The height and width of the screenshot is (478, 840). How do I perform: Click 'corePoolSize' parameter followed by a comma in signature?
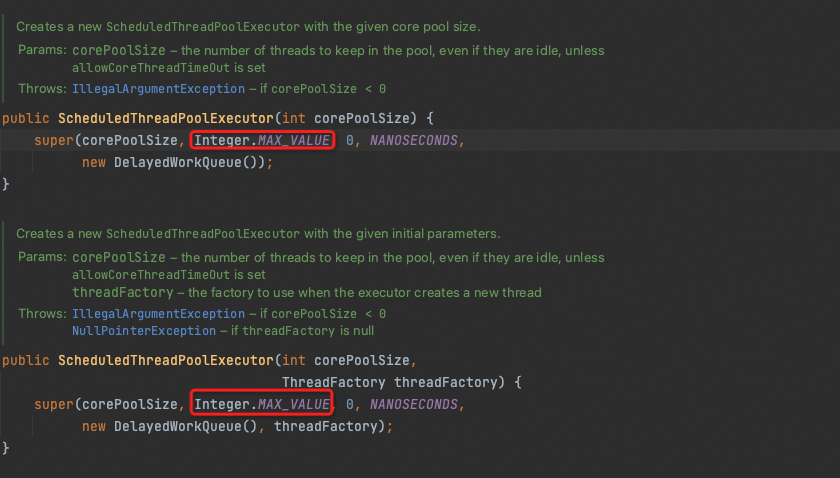[x=362, y=361]
